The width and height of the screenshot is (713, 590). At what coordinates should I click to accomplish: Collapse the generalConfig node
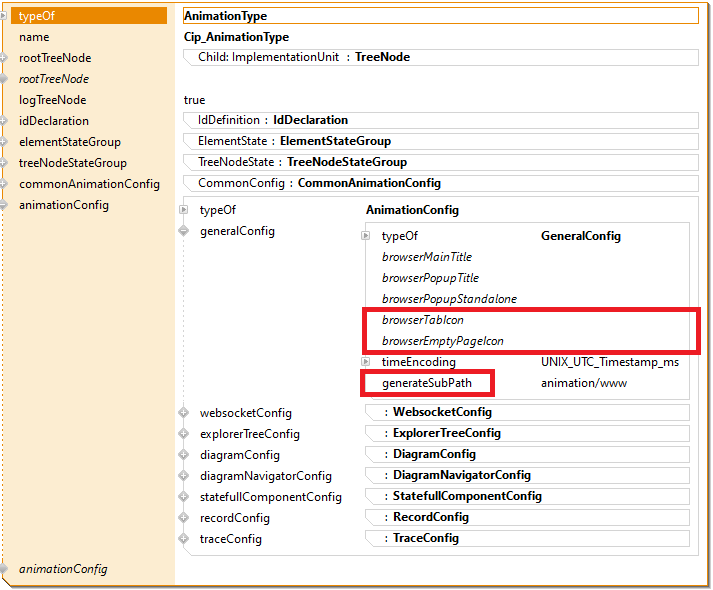click(183, 231)
